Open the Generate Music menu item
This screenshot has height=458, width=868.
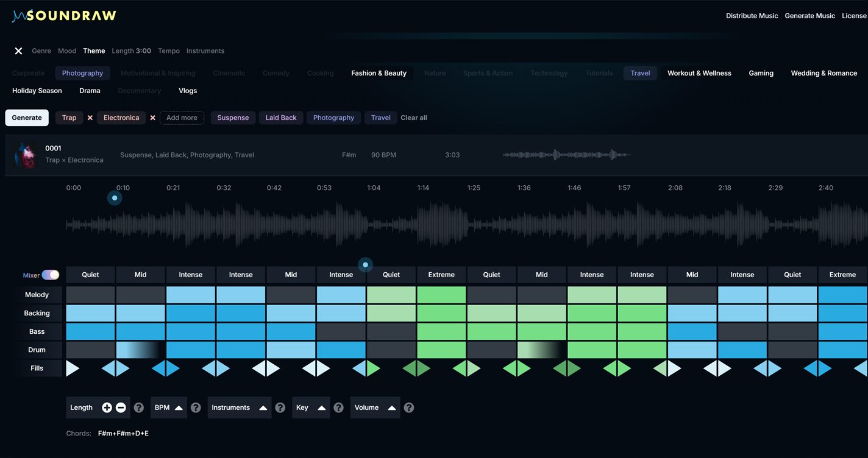click(x=809, y=16)
